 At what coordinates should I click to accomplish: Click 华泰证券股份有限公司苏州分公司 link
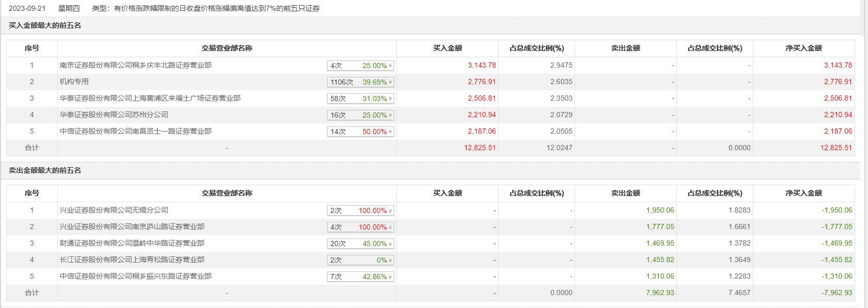coord(114,115)
